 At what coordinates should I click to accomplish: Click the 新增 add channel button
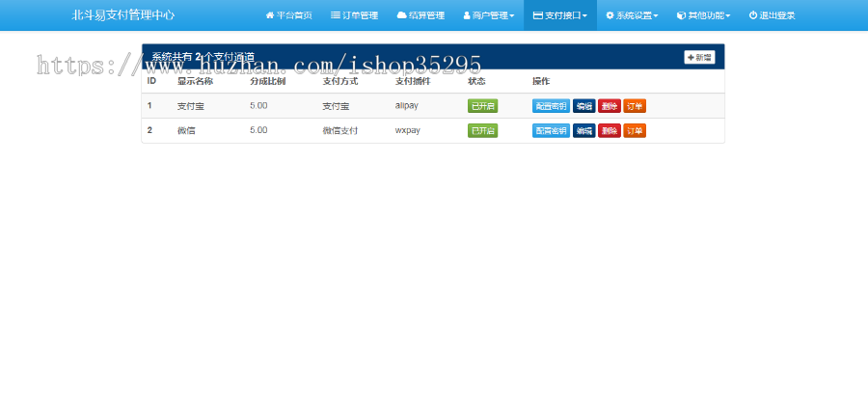click(699, 58)
